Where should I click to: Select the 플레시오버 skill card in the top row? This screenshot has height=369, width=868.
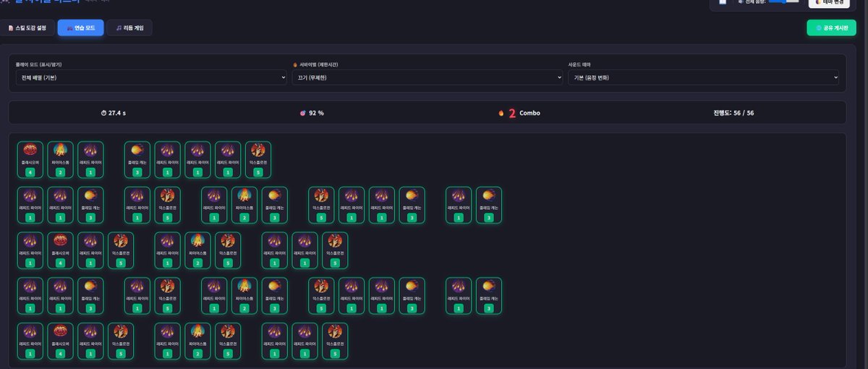pos(30,160)
